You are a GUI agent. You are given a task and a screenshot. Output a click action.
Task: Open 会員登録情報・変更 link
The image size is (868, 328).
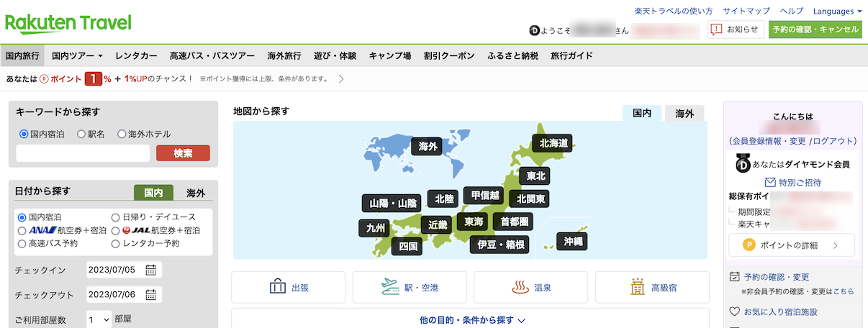[x=768, y=141]
